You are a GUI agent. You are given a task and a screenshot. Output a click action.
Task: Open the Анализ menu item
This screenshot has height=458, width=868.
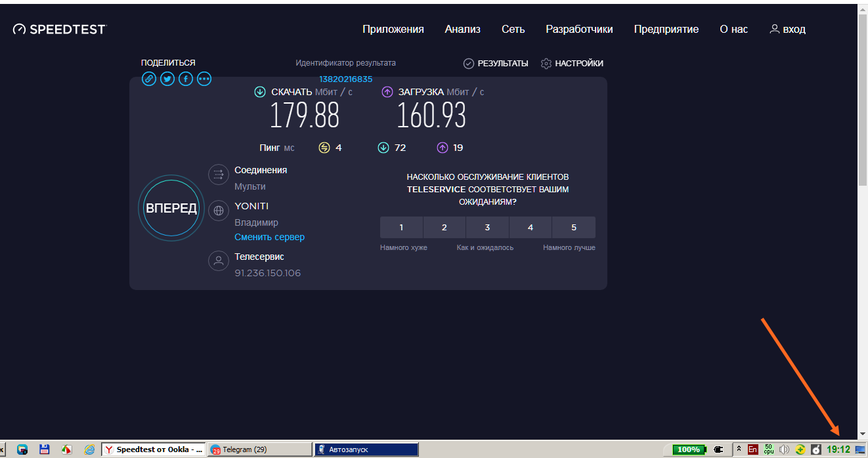[462, 30]
